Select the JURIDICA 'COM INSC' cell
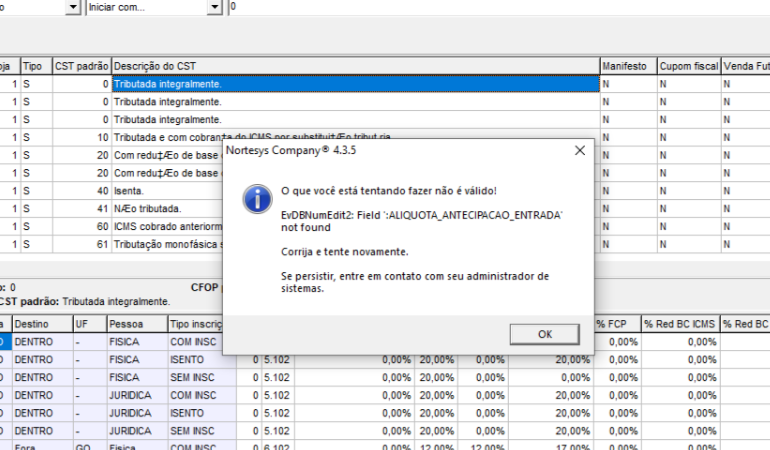Image resolution: width=770 pixels, height=450 pixels. pyautogui.click(x=202, y=395)
